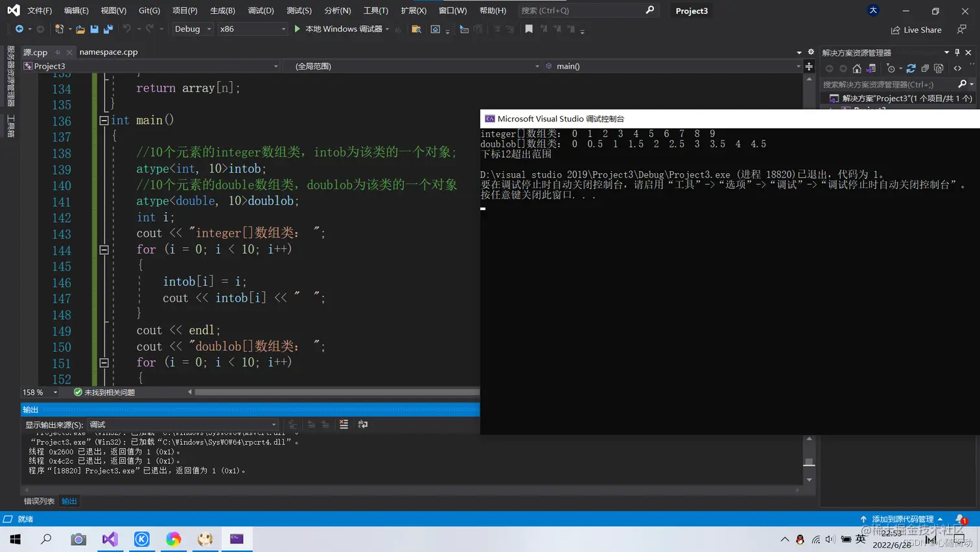
Task: Click the navigate backward arrow in toolbar
Action: (19, 29)
